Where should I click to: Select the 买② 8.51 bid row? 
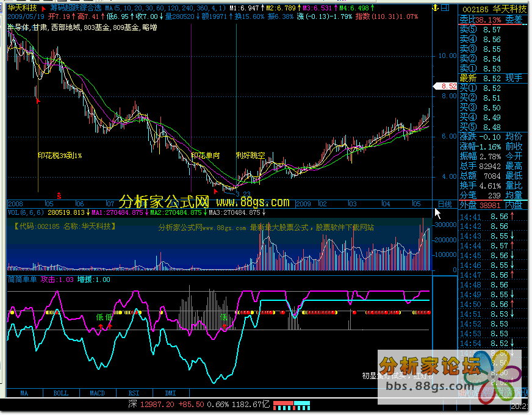pos(492,98)
